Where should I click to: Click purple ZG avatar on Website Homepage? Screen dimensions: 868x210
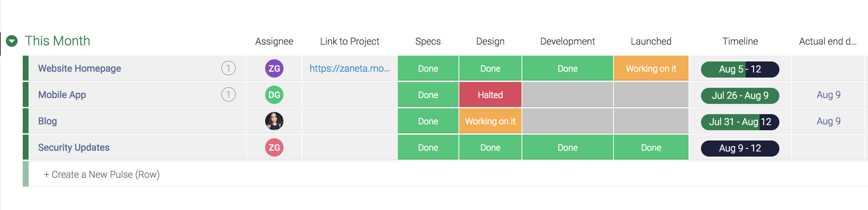274,68
